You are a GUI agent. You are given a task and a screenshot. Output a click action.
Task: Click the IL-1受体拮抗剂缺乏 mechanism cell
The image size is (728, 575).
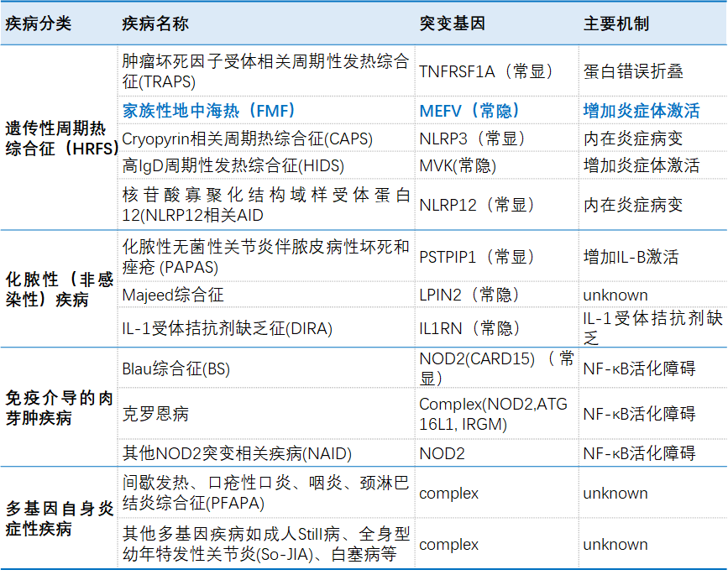pyautogui.click(x=652, y=328)
